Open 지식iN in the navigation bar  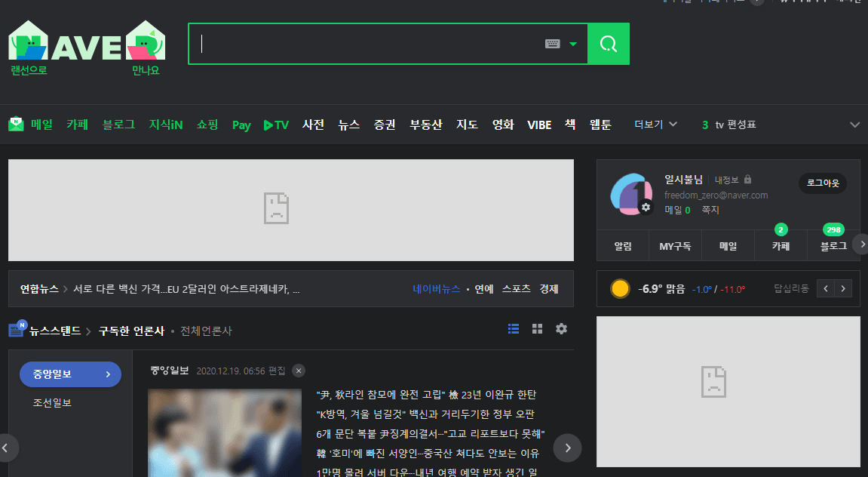coord(165,124)
